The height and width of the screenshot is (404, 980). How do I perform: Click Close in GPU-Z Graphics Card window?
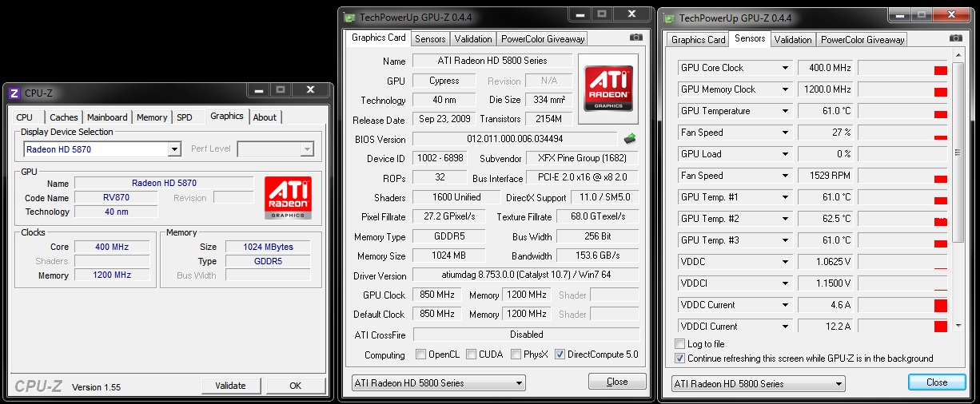[x=617, y=382]
